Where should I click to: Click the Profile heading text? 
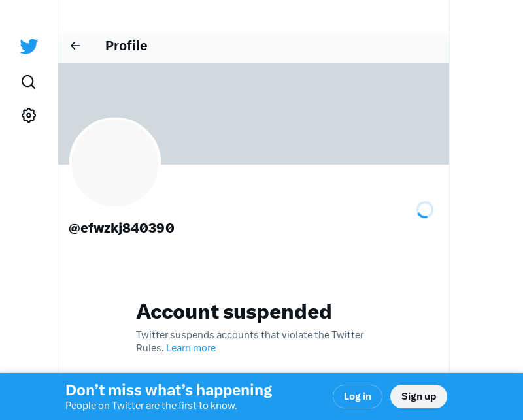126,46
